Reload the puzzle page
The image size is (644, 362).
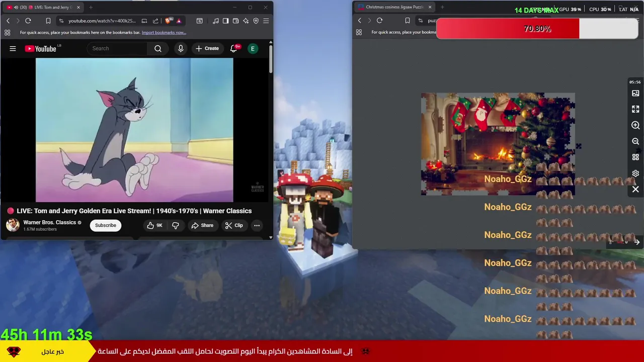click(379, 20)
